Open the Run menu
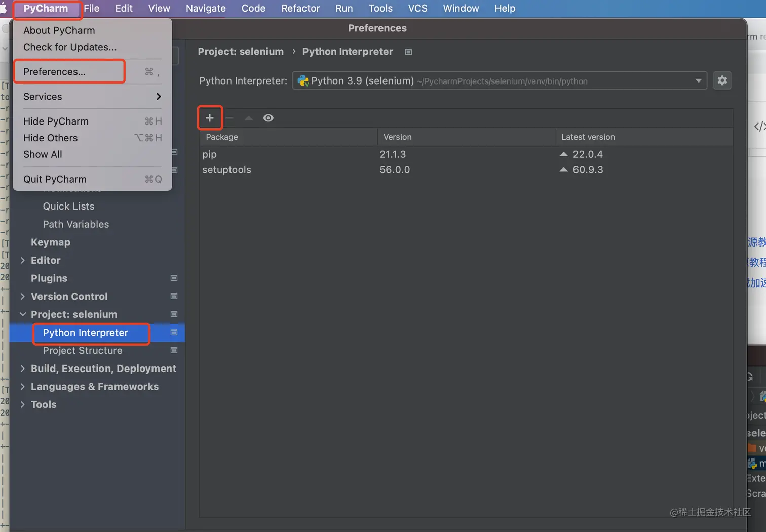This screenshot has height=532, width=766. pyautogui.click(x=344, y=9)
